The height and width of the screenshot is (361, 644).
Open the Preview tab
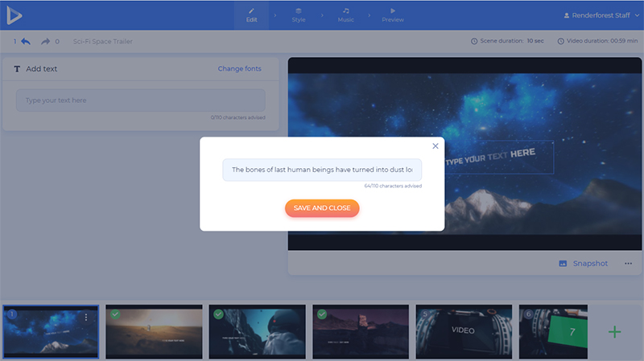[393, 15]
